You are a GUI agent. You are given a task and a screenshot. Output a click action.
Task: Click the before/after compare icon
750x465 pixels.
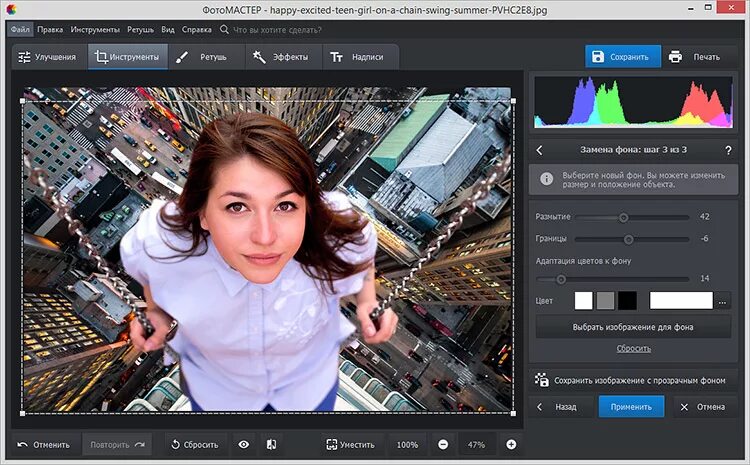pos(270,444)
